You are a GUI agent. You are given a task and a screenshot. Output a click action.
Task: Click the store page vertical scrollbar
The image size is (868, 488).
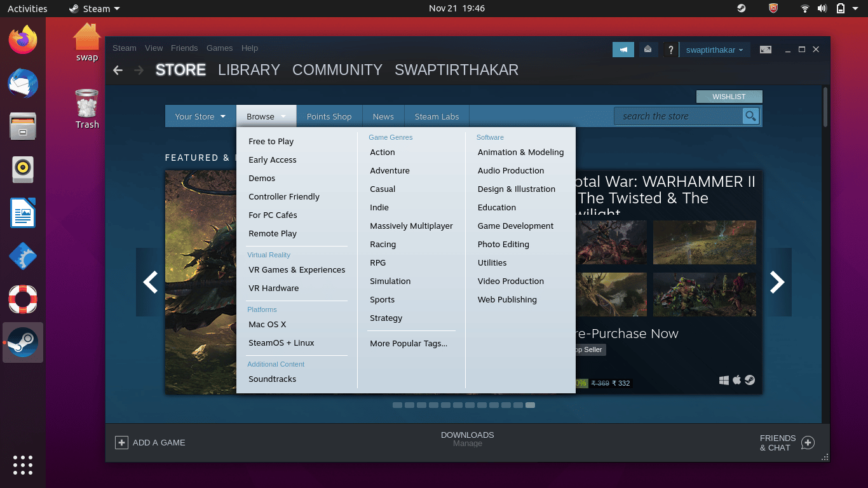825,106
